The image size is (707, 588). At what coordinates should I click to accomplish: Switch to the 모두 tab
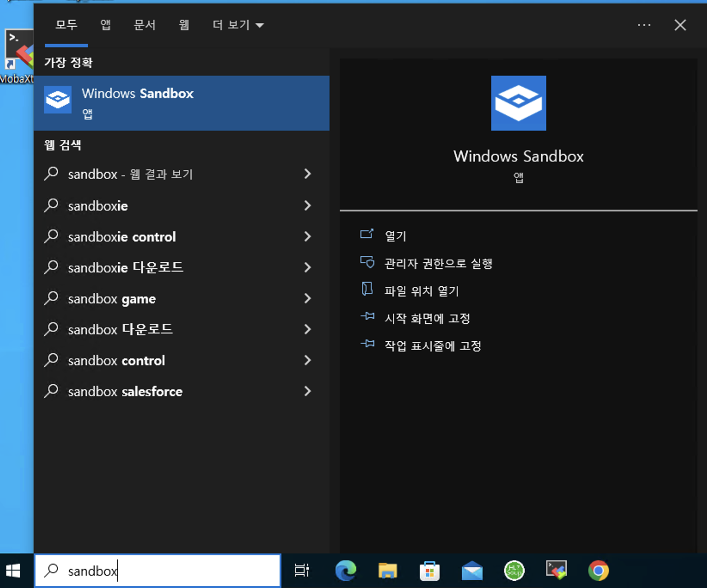click(66, 25)
